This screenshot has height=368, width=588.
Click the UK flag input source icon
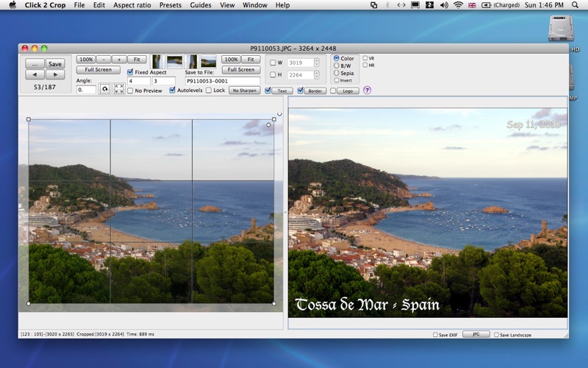pyautogui.click(x=472, y=5)
